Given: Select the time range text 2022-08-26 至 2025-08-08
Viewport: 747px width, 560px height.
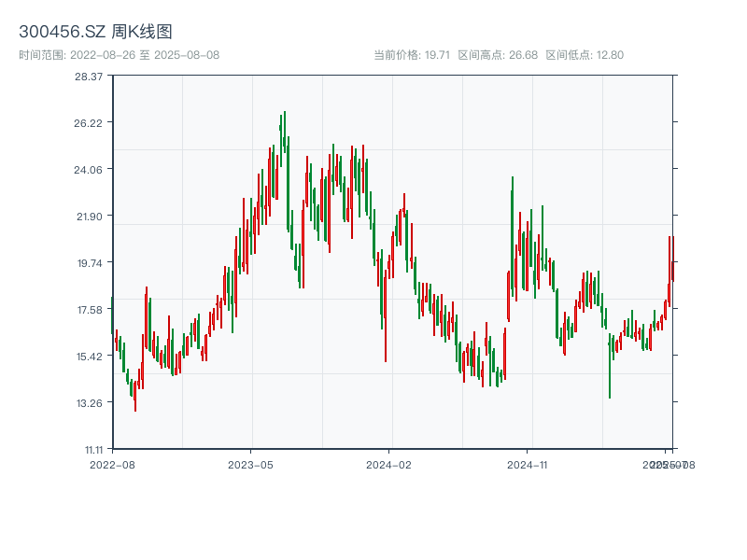Looking at the screenshot, I should coord(145,55).
